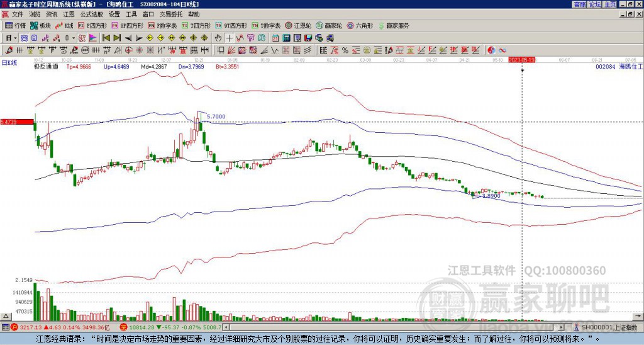Open the 9T四方形 tool

pyautogui.click(x=231, y=25)
